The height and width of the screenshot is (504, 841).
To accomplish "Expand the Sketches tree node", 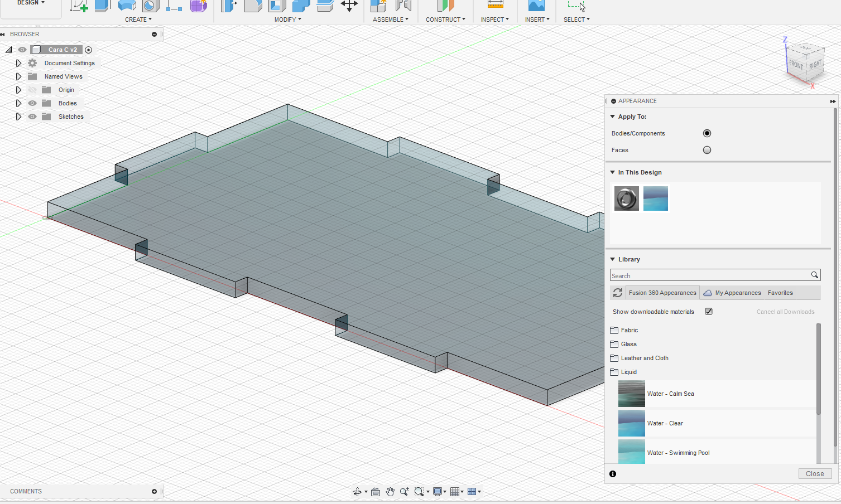I will (18, 117).
